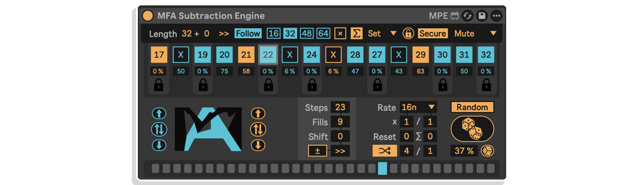Toggle the orange shuffle icon button

point(385,151)
